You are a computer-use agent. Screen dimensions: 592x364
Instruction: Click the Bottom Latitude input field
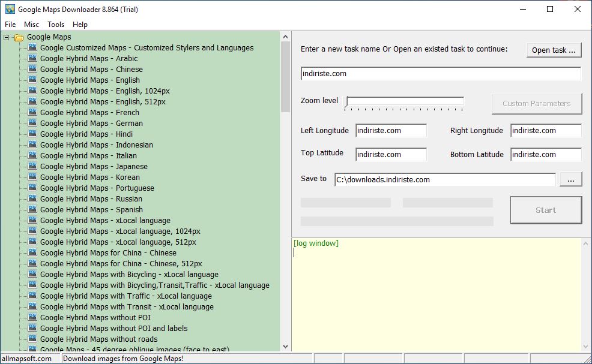tap(546, 154)
